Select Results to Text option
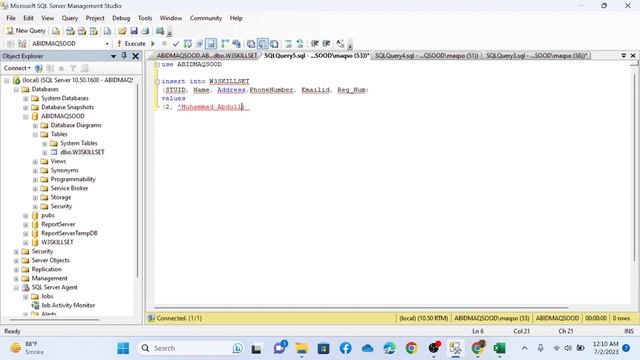The width and height of the screenshot is (640, 360). click(251, 43)
